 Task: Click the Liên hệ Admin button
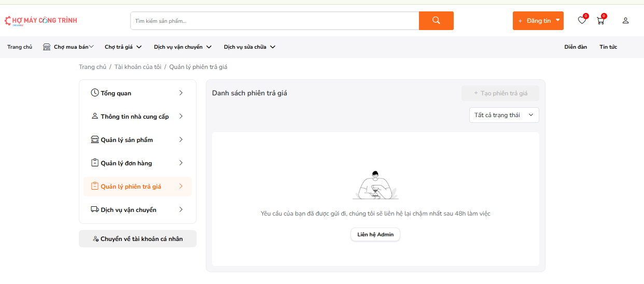click(375, 235)
